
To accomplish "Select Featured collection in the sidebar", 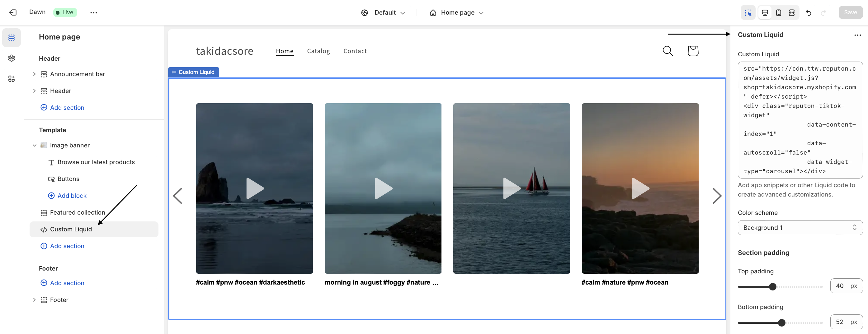I will pyautogui.click(x=77, y=212).
